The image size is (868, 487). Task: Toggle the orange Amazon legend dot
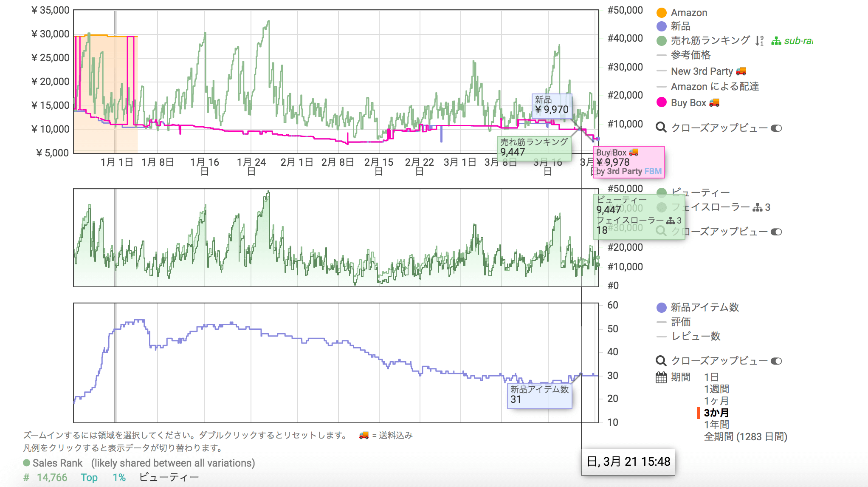pos(661,13)
